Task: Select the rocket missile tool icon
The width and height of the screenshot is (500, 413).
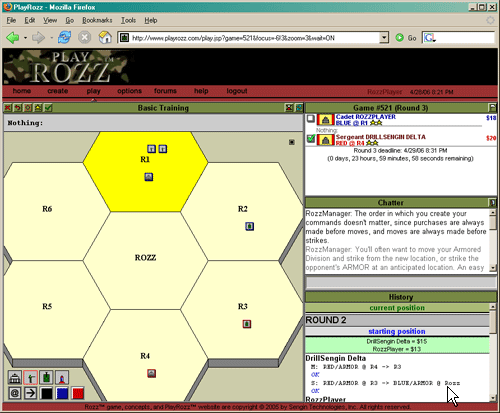Action: click(x=62, y=378)
